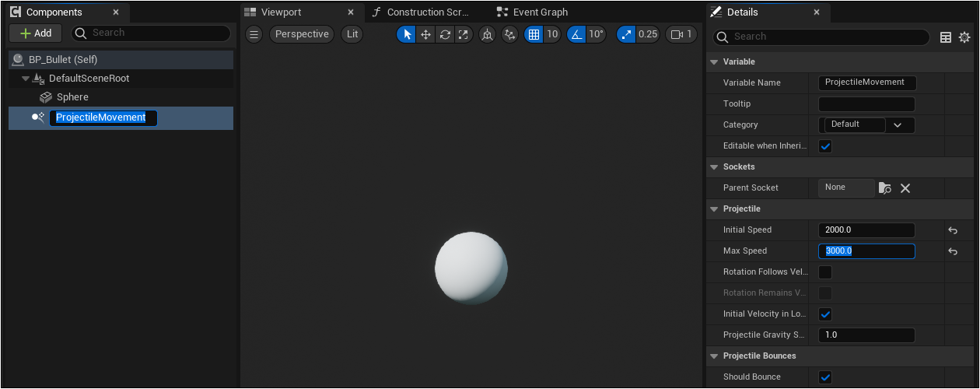Click the Add component button
Image resolution: width=980 pixels, height=389 pixels.
point(36,33)
